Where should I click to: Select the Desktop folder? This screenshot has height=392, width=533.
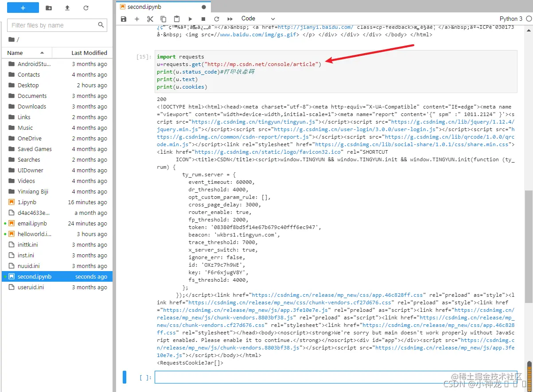point(57,85)
